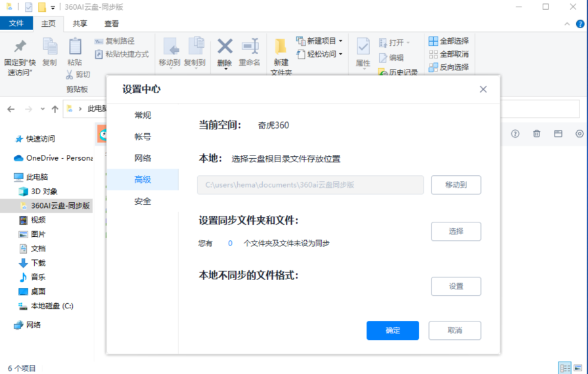Click History (历史记录) in ribbon
The height and width of the screenshot is (374, 588).
pos(398,72)
